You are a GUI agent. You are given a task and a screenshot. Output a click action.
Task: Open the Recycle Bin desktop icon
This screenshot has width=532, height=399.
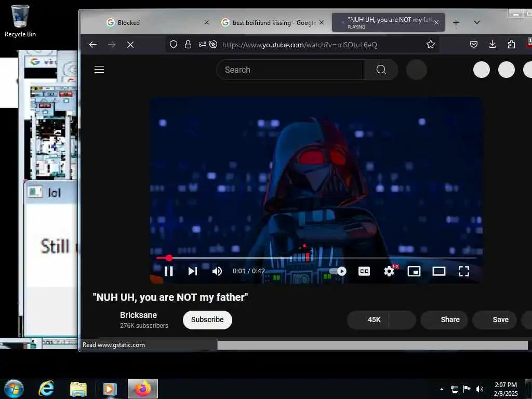coord(20,21)
